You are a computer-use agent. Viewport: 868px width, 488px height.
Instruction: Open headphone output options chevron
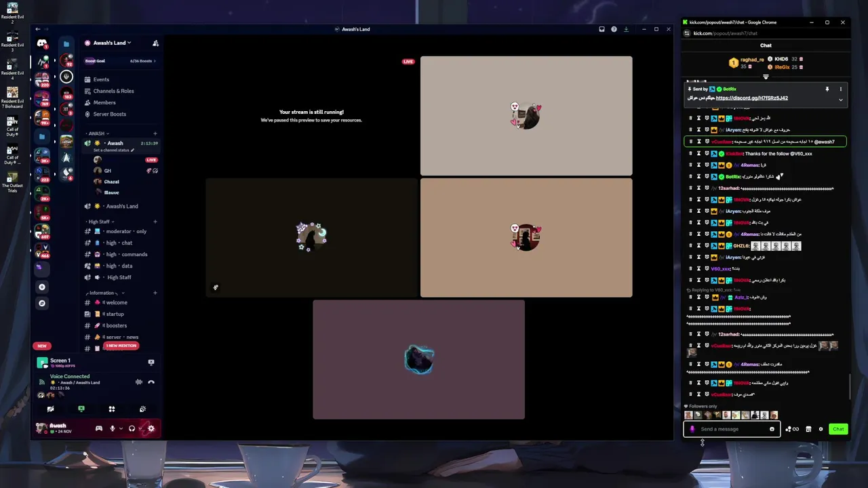pos(140,428)
